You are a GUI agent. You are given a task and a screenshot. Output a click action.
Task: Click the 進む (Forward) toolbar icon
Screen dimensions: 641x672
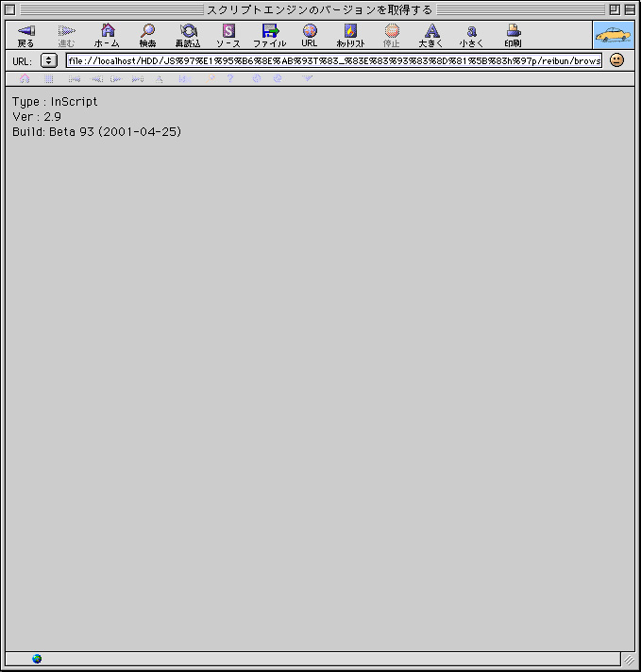coord(66,35)
